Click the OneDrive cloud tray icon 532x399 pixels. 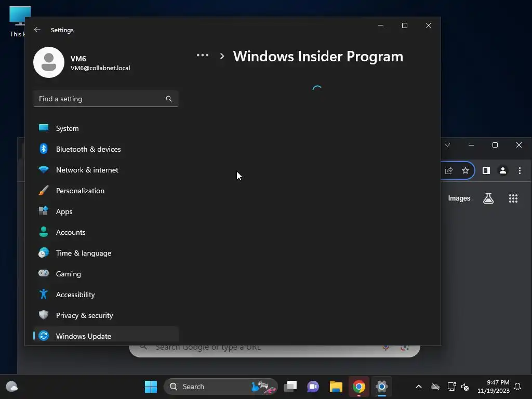(435, 387)
